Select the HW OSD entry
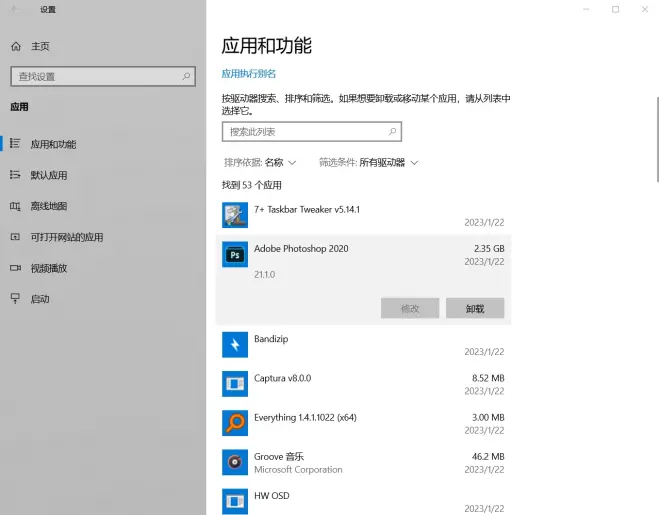 (x=364, y=501)
